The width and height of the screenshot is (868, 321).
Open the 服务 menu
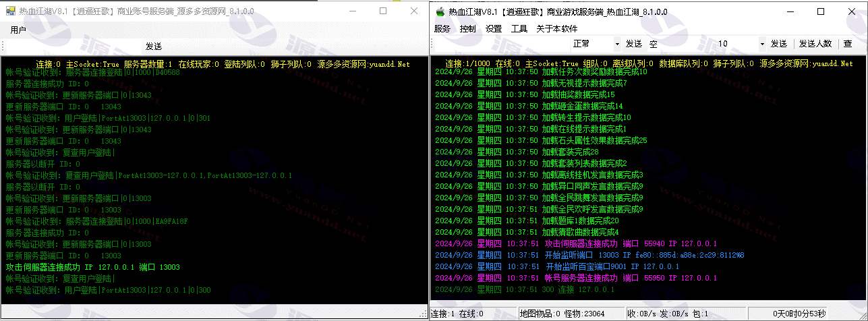(442, 29)
